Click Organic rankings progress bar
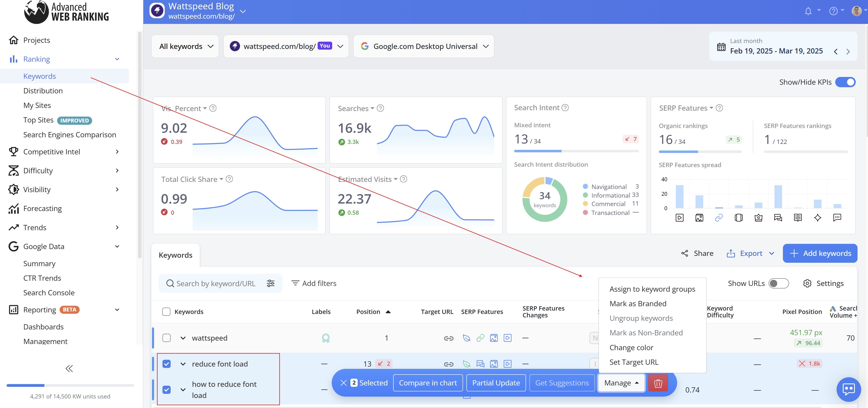The height and width of the screenshot is (408, 868). click(x=700, y=152)
